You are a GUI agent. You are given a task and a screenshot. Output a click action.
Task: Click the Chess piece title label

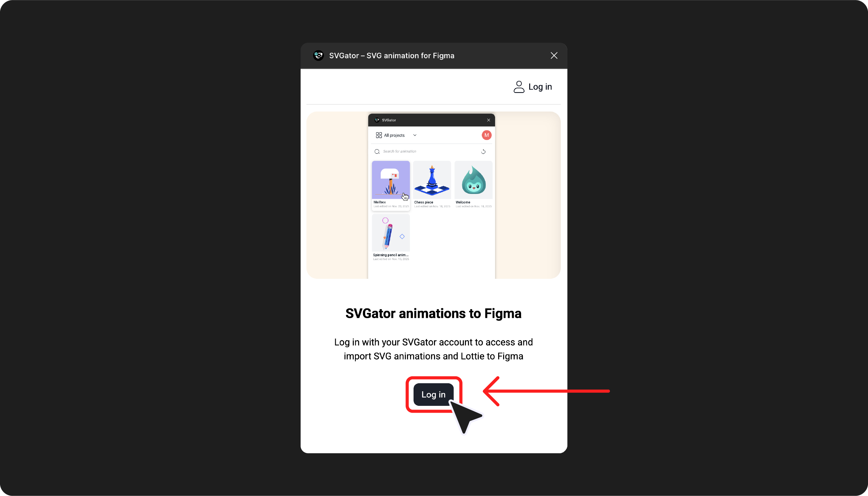click(x=423, y=202)
